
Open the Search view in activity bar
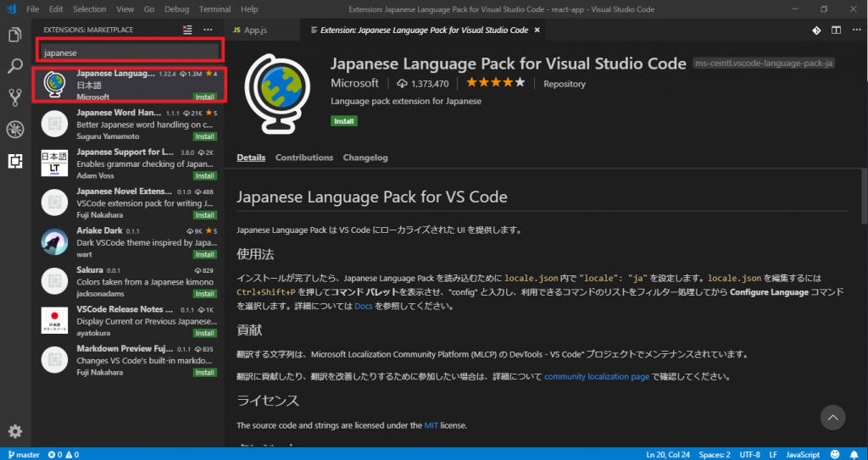(15, 66)
